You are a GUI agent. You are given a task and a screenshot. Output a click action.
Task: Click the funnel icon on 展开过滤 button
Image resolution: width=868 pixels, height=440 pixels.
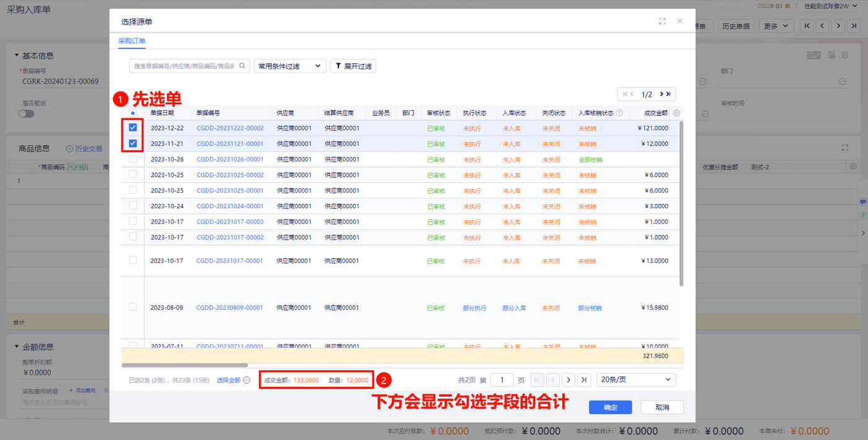pos(339,66)
